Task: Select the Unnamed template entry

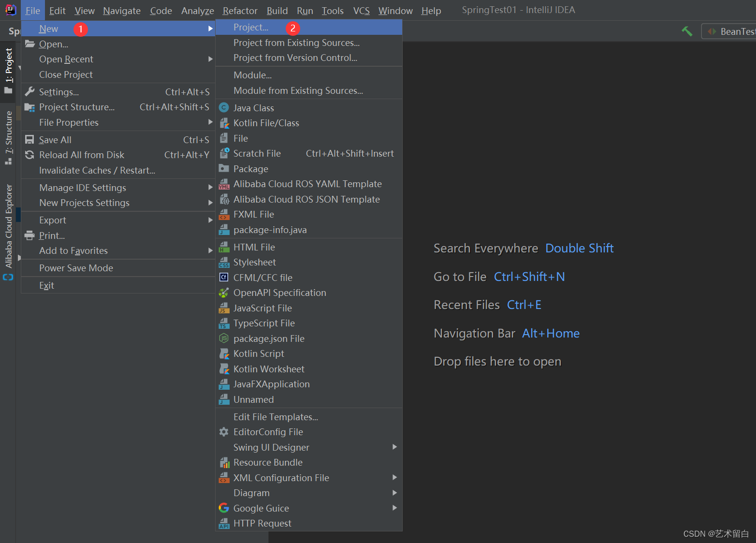Action: (x=309, y=399)
